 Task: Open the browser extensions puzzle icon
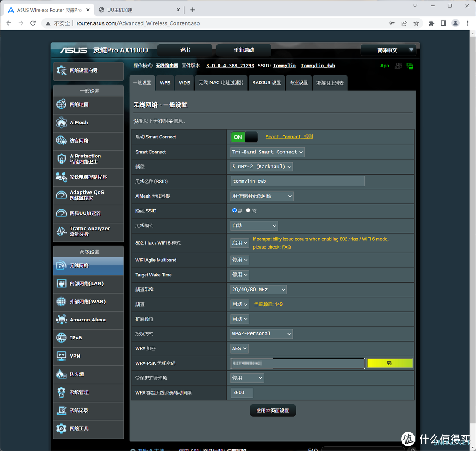[431, 23]
